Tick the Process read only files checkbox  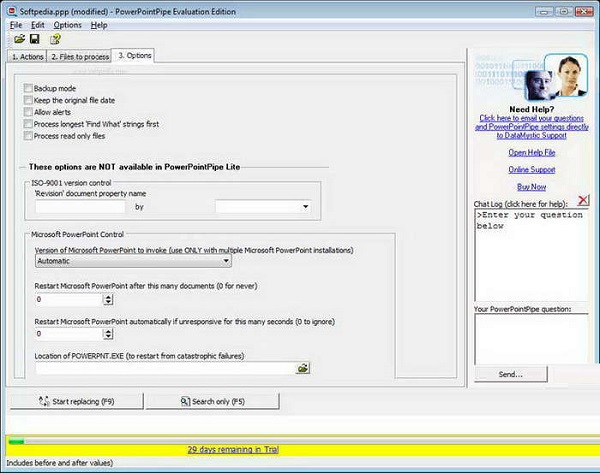coord(28,136)
